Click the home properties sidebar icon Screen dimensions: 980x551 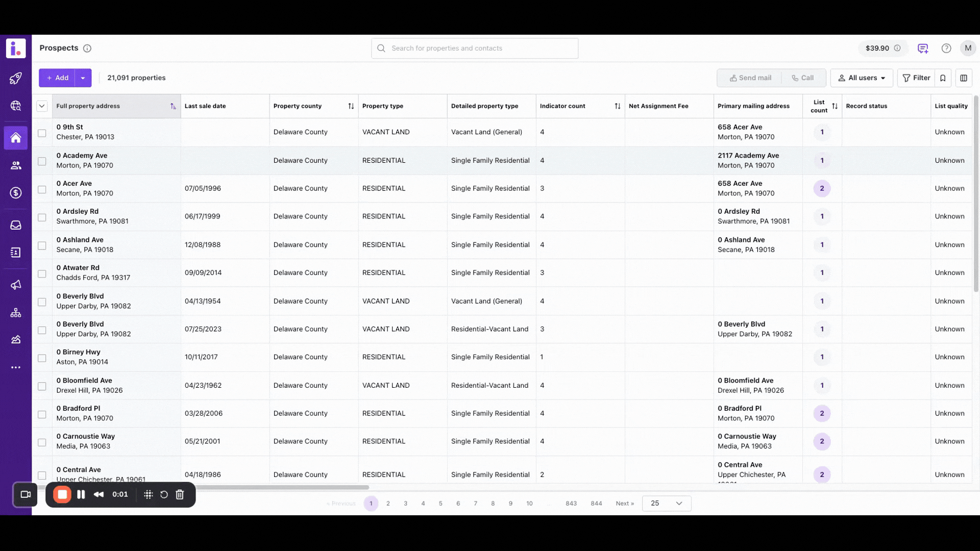coord(16,138)
